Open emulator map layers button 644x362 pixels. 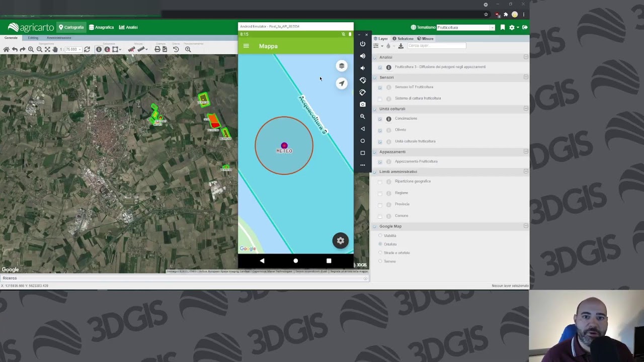pos(342,66)
